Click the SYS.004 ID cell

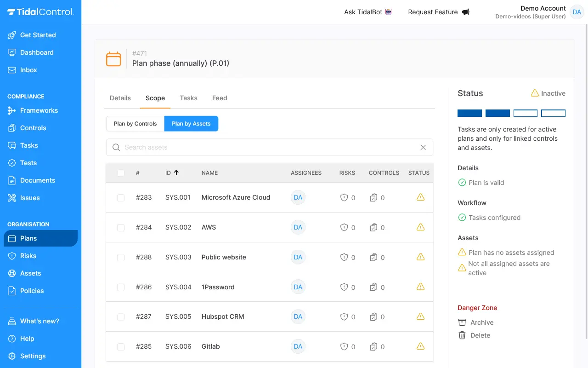(178, 287)
